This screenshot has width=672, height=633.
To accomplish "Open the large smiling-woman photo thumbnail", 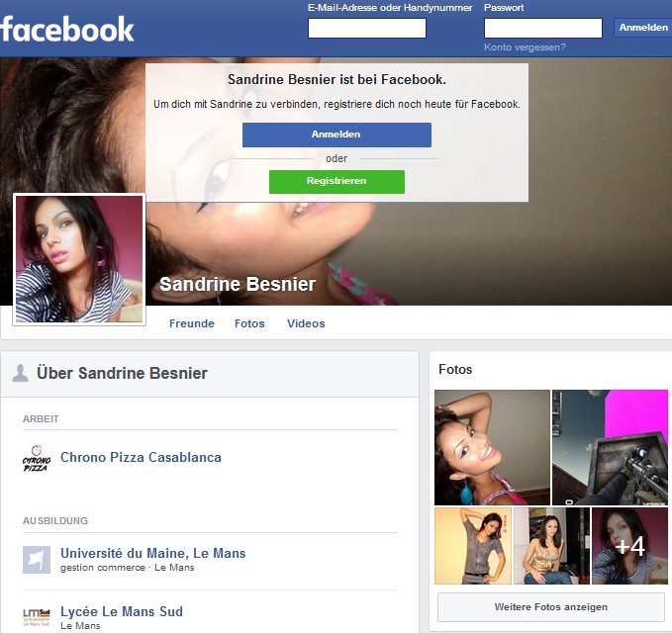I will point(492,447).
